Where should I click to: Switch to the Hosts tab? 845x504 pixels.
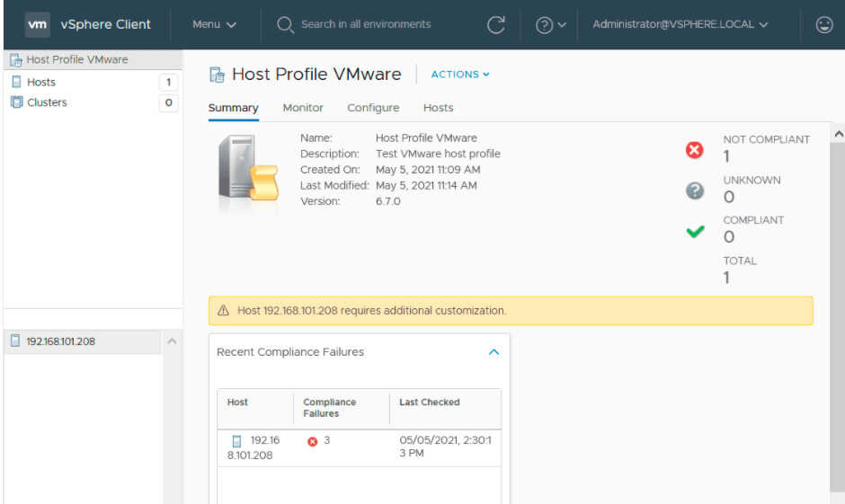438,108
